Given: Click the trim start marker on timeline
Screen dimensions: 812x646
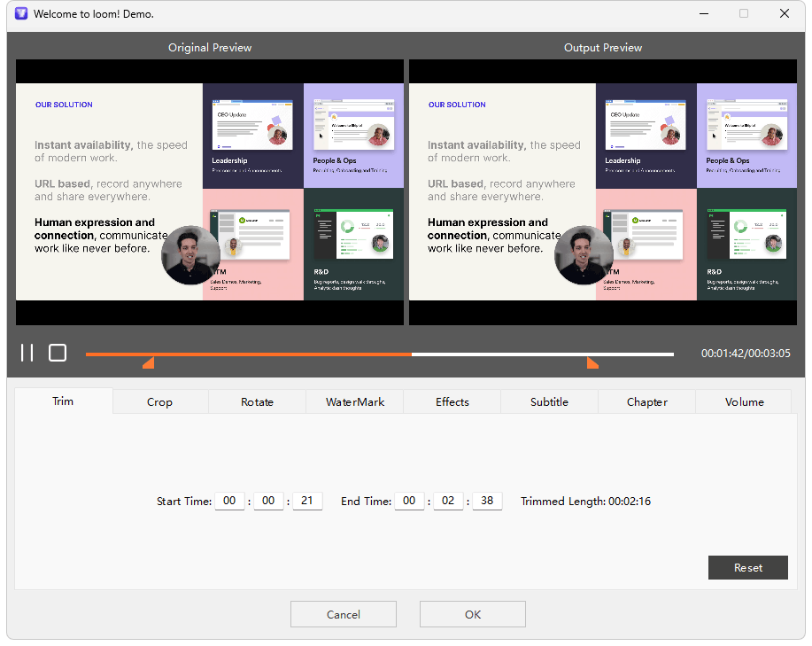Looking at the screenshot, I should pyautogui.click(x=149, y=362).
